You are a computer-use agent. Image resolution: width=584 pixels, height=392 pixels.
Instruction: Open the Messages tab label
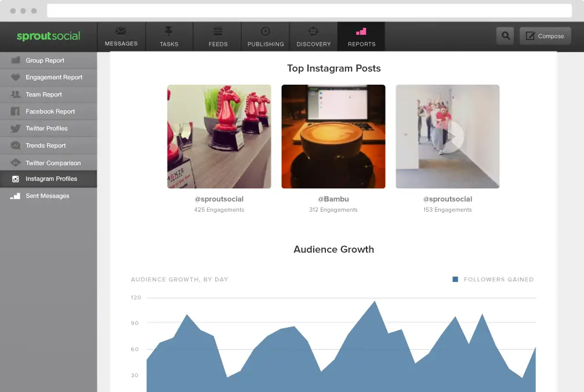[x=121, y=43]
